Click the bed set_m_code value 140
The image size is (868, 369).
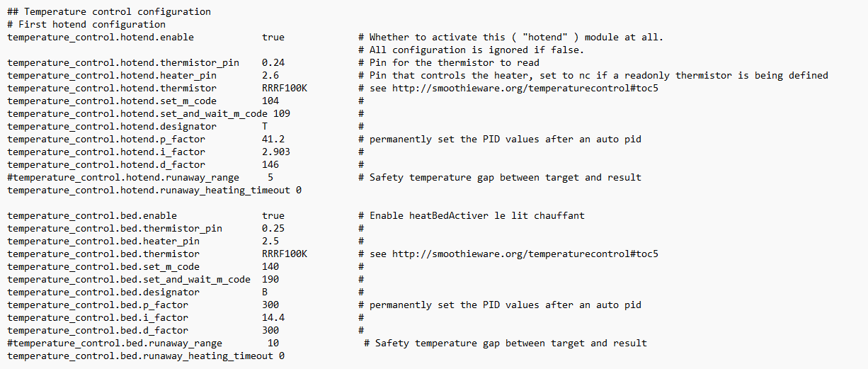270,266
